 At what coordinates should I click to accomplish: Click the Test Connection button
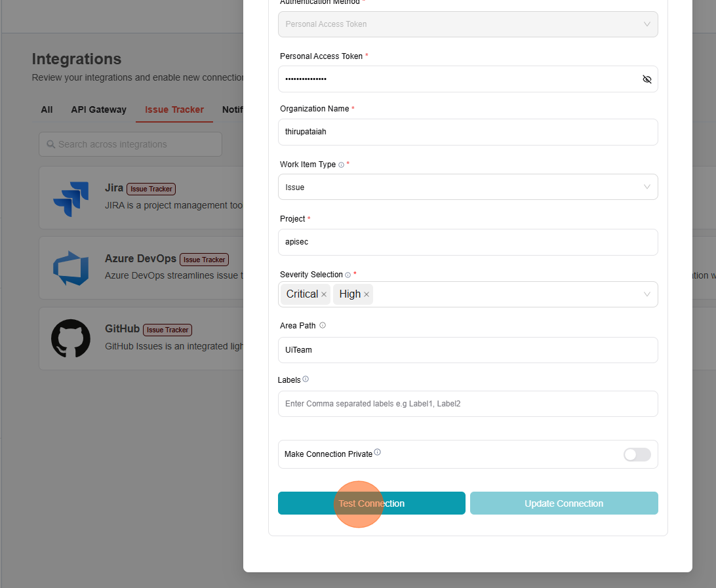pyautogui.click(x=371, y=503)
